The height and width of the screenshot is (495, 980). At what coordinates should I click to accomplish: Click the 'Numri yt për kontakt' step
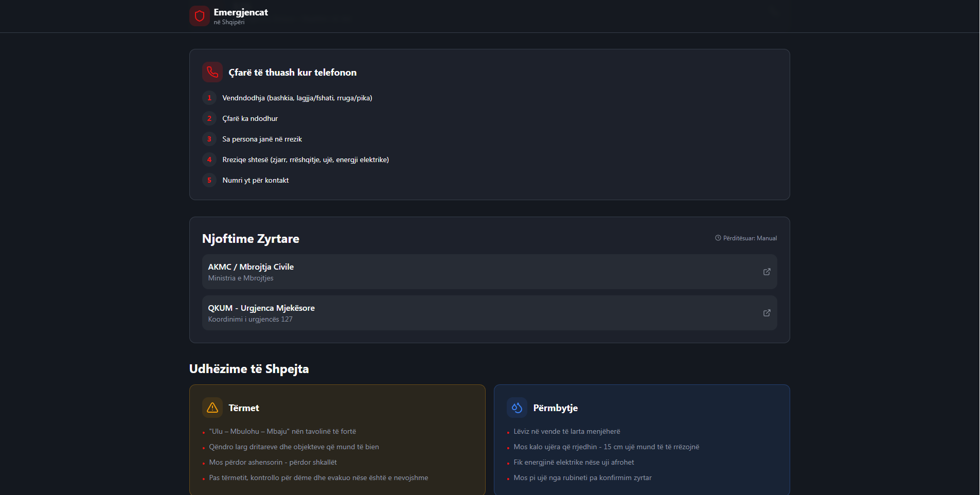pyautogui.click(x=255, y=180)
